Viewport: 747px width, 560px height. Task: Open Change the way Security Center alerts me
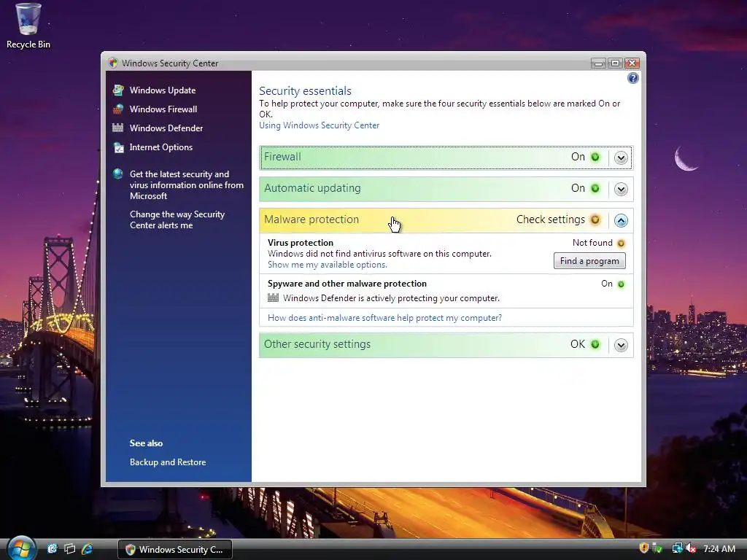(177, 219)
